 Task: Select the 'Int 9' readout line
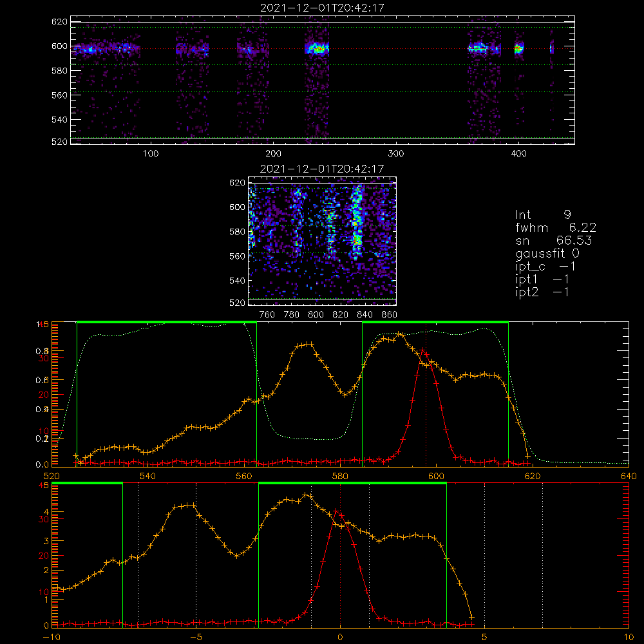click(x=543, y=215)
